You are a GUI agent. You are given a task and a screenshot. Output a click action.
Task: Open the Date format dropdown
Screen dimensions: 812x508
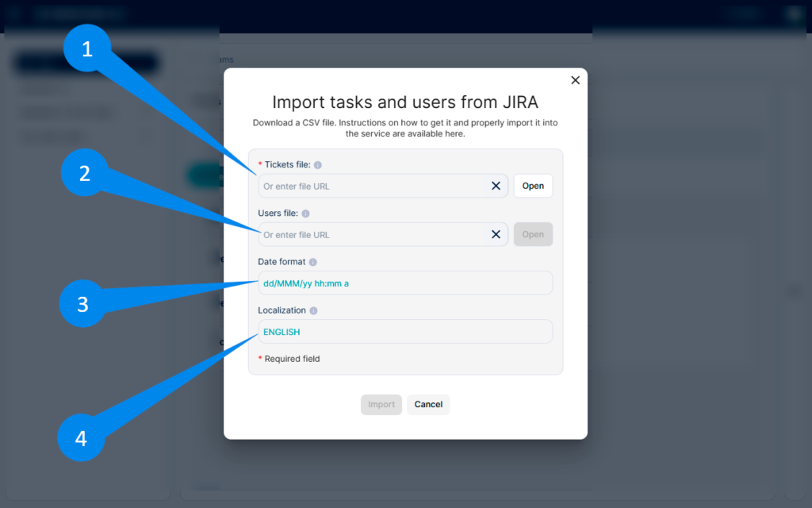(x=405, y=283)
